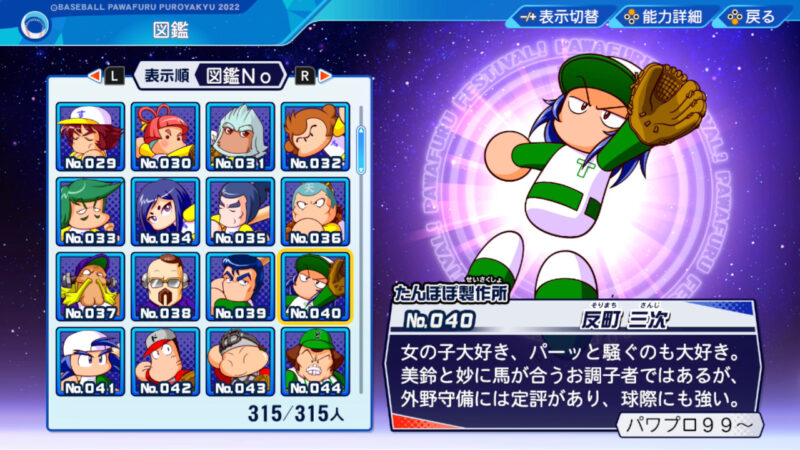Select character portrait No.029
This screenshot has width=800, height=450.
point(90,137)
